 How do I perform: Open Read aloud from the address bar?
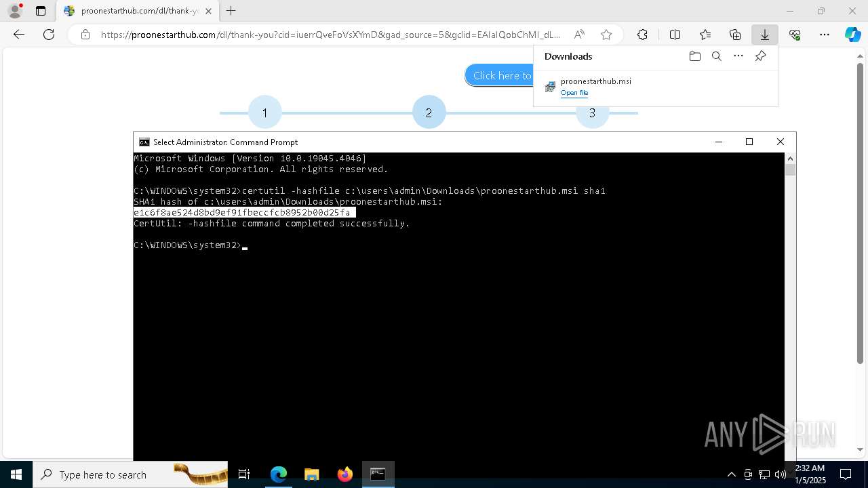click(x=579, y=35)
